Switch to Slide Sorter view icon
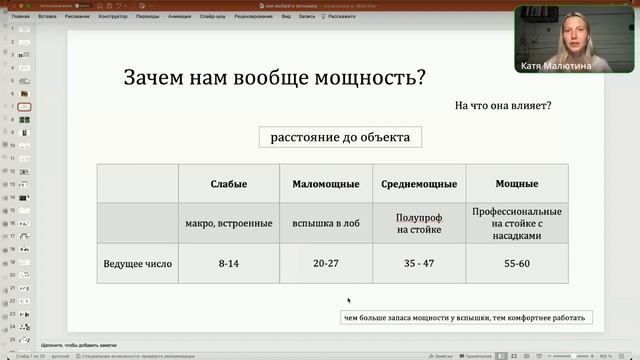This screenshot has width=640, height=360. [514, 356]
